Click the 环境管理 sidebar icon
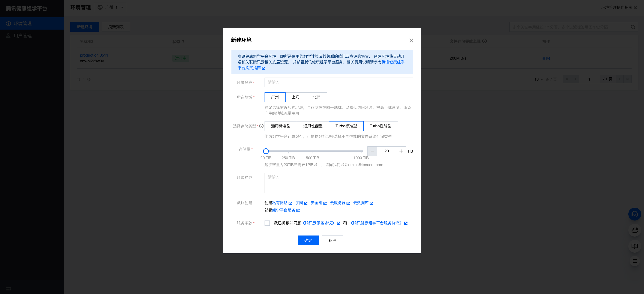 pyautogui.click(x=9, y=24)
